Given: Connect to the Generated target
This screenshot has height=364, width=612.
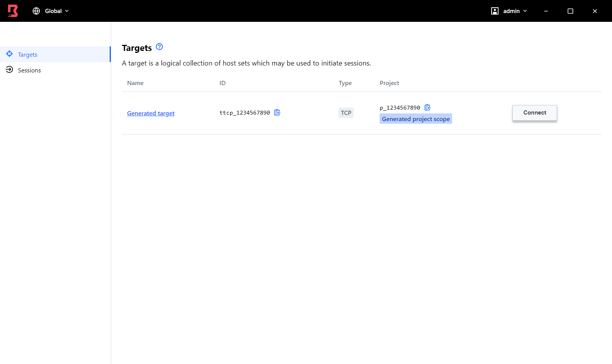Looking at the screenshot, I should pos(535,113).
